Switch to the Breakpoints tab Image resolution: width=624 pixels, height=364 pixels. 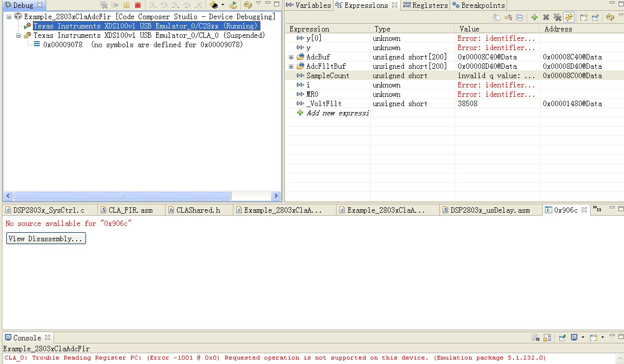pyautogui.click(x=479, y=5)
